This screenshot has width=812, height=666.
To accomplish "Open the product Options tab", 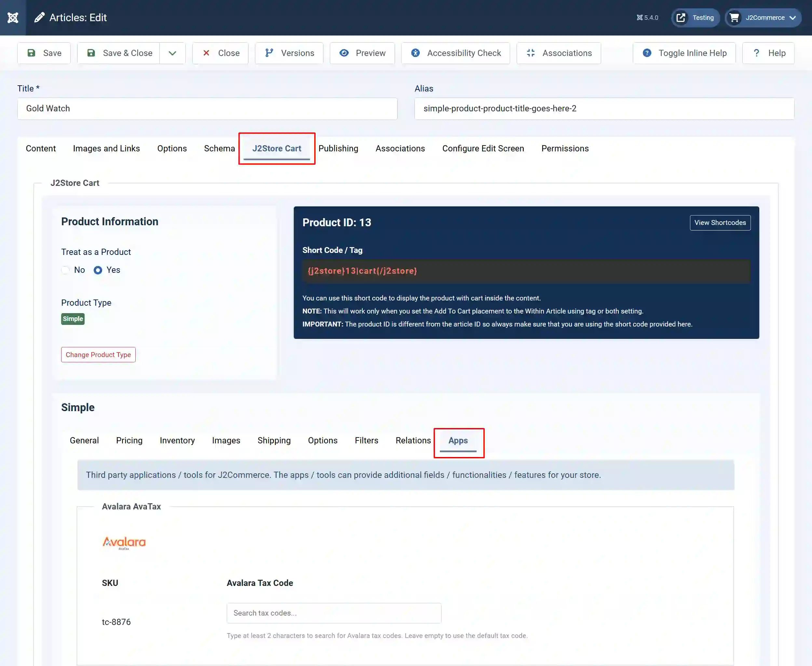I will click(323, 440).
